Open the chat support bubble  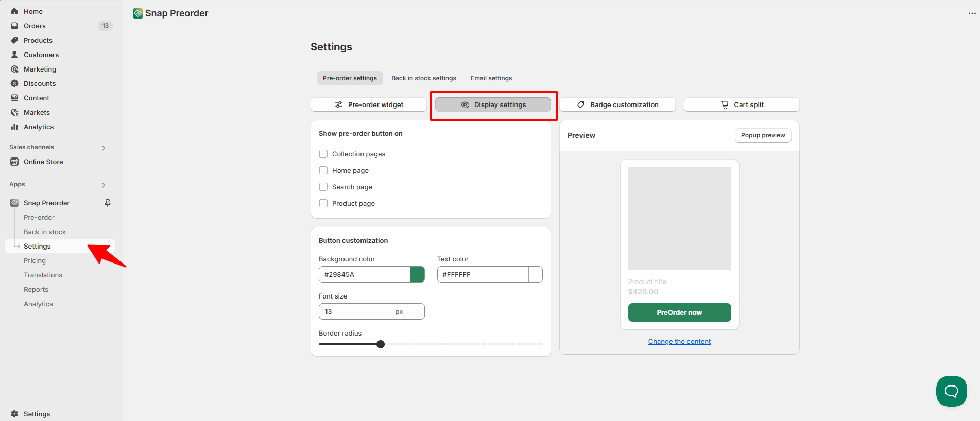(x=951, y=391)
